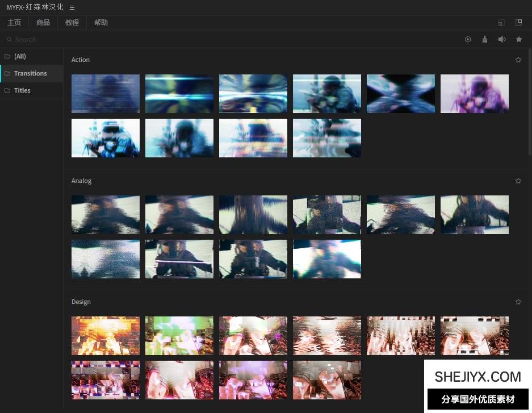Screen dimensions: 532x413
Task: Open the 主页 tab
Action: (x=14, y=23)
